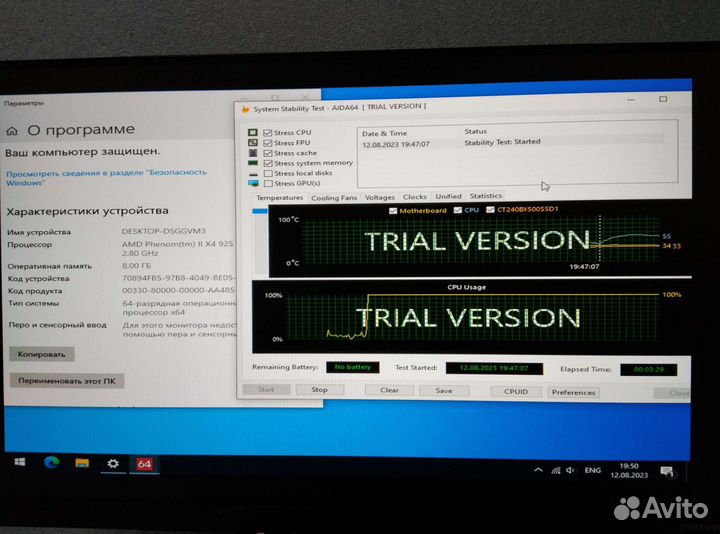Click the volume speaker tray icon
Image resolution: width=720 pixels, height=534 pixels.
tap(569, 469)
